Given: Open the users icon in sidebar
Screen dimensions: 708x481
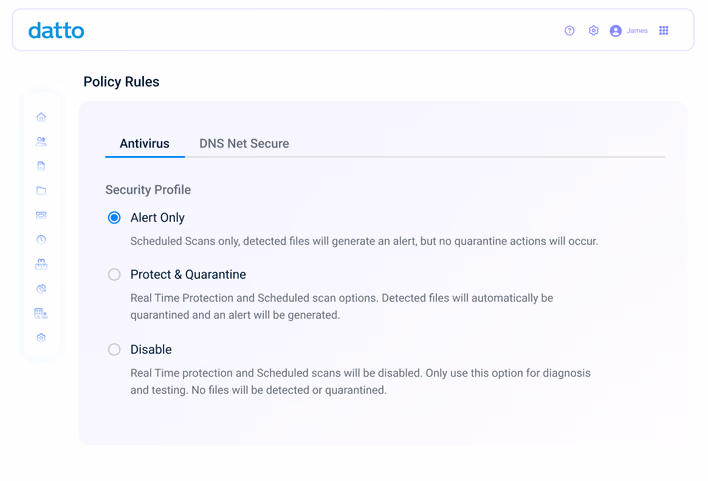Looking at the screenshot, I should (41, 142).
